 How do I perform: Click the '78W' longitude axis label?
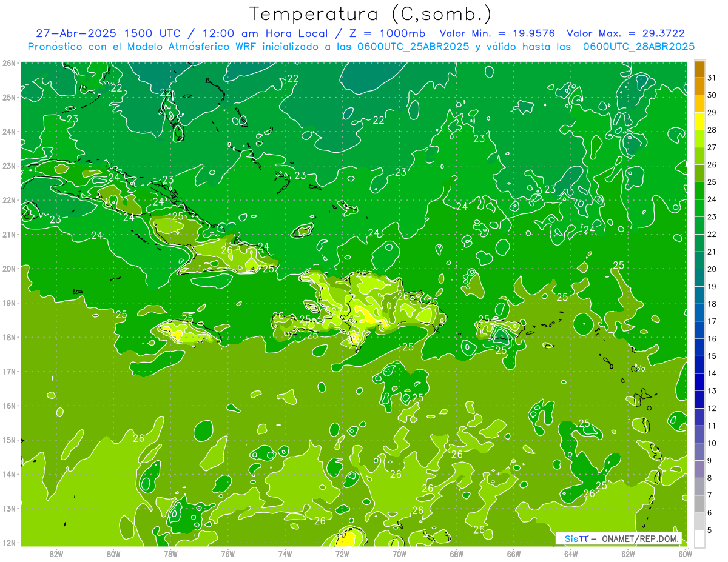170,554
